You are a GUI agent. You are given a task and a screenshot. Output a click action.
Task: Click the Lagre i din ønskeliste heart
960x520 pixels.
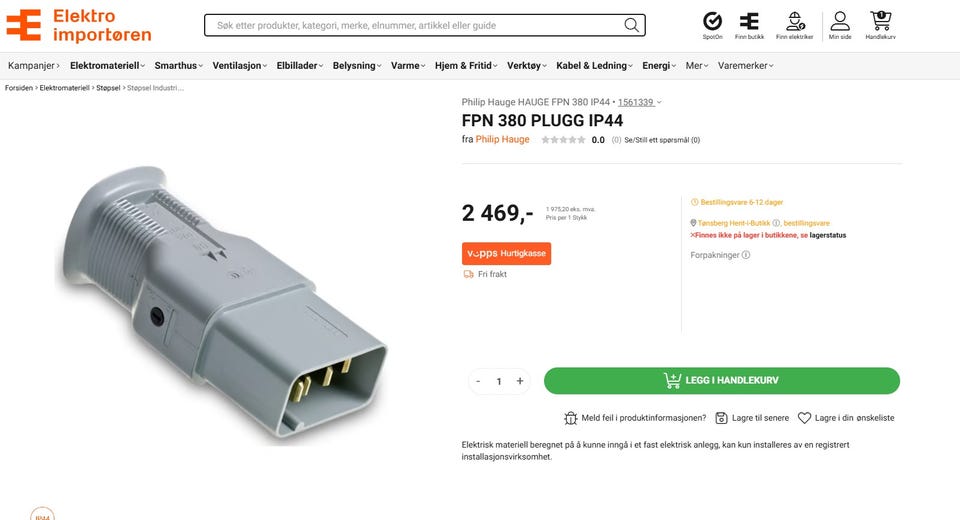tap(804, 418)
